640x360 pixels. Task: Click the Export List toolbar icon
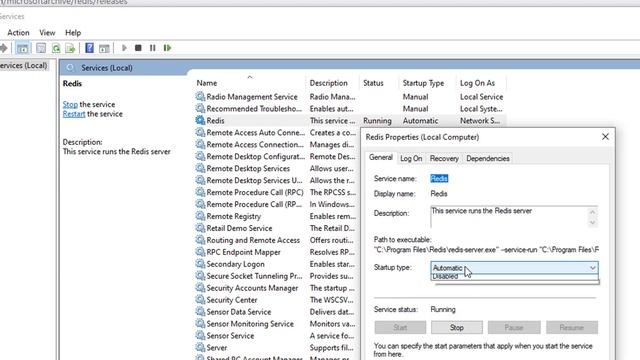[x=70, y=48]
